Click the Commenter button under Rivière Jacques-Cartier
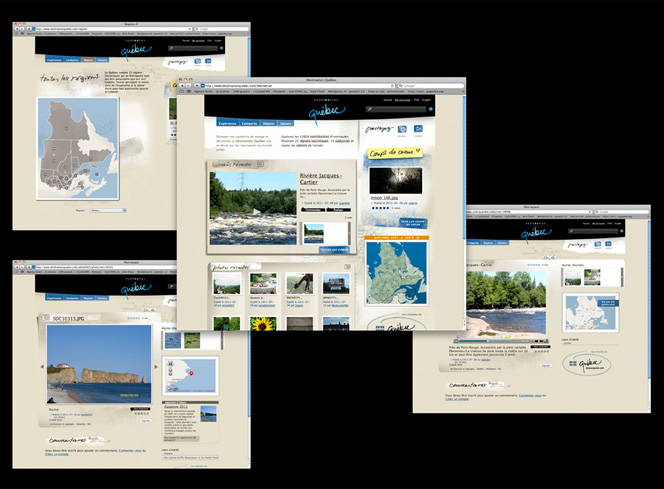Screen dimensions: 664x489 pyautogui.click(x=313, y=210)
